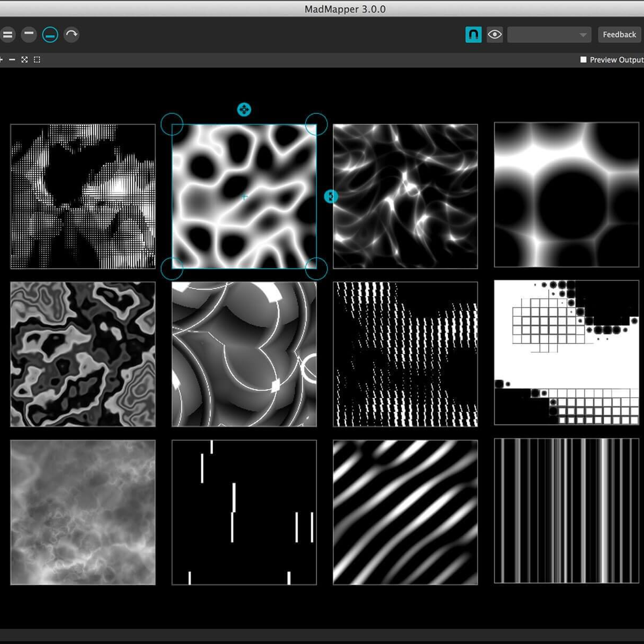Open the empty dropdown beside Feedback
Viewport: 644px width, 644px height.
549,35
